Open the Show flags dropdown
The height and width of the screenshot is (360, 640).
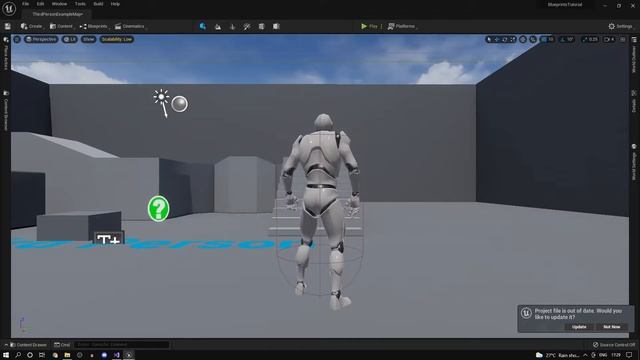pos(89,40)
